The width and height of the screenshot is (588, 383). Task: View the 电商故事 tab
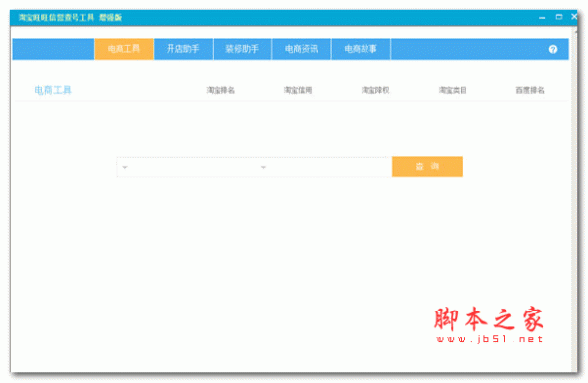(361, 49)
